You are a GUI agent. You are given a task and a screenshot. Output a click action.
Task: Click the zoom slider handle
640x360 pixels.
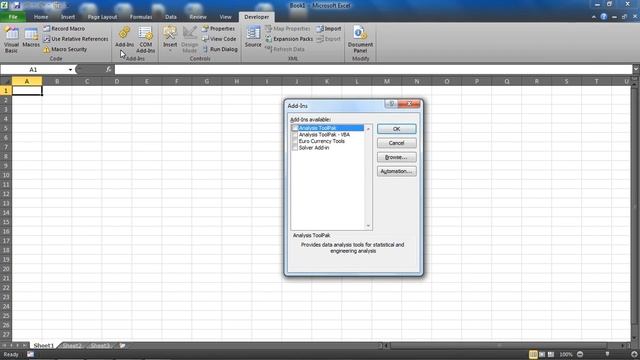(607, 355)
